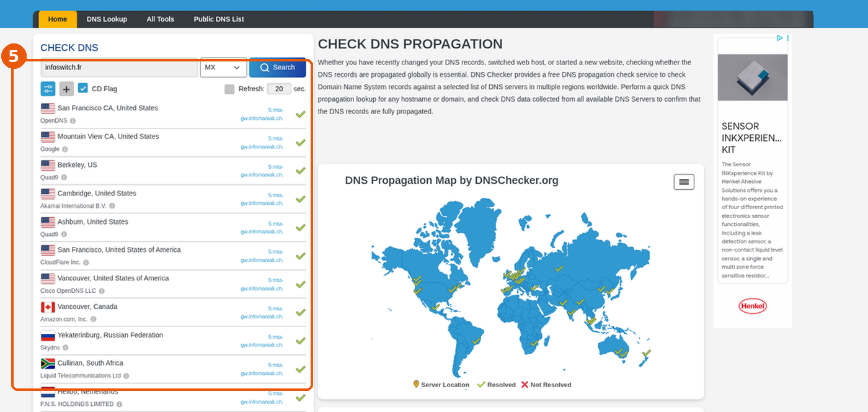Select 'Ashburn, United States' row text

[93, 222]
